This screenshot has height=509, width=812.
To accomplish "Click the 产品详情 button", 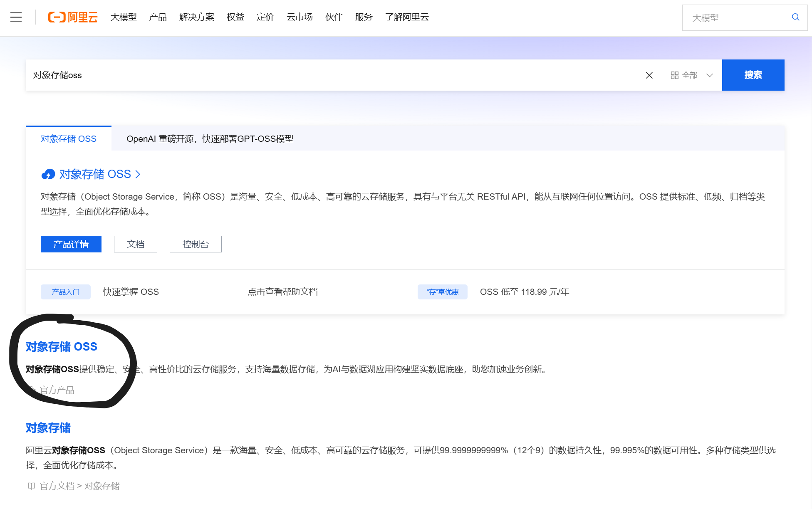I will point(71,244).
